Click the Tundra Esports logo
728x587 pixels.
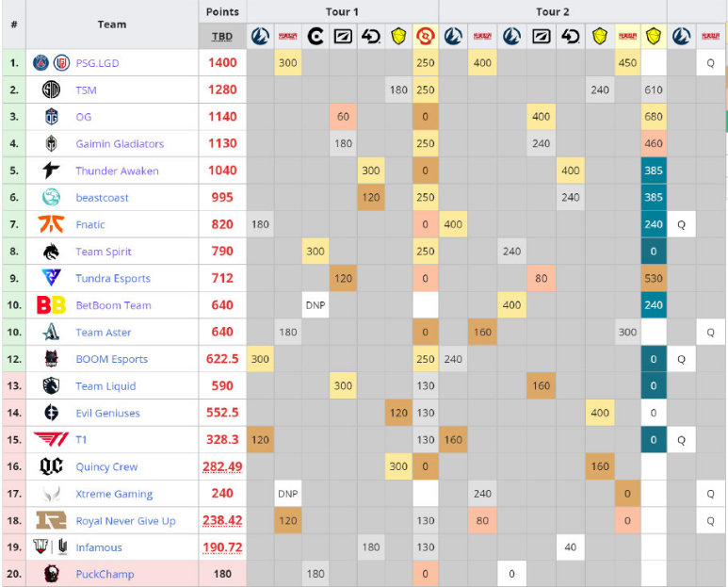click(51, 278)
